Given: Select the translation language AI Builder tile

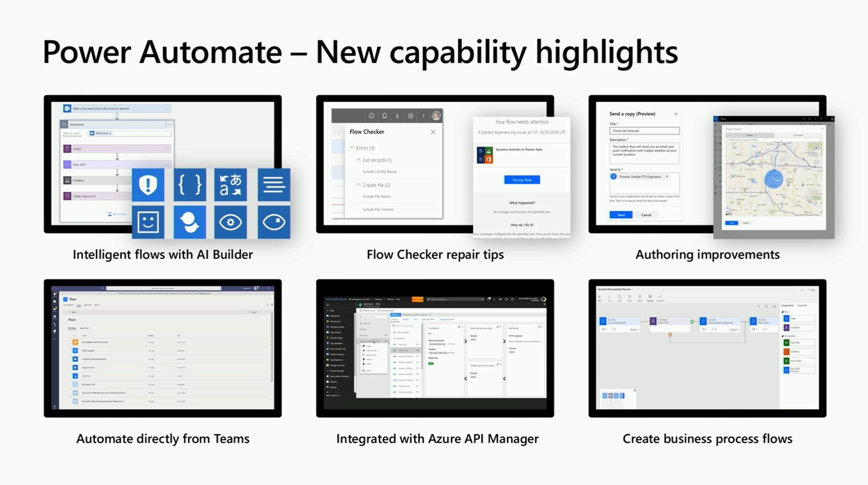Looking at the screenshot, I should click(230, 185).
